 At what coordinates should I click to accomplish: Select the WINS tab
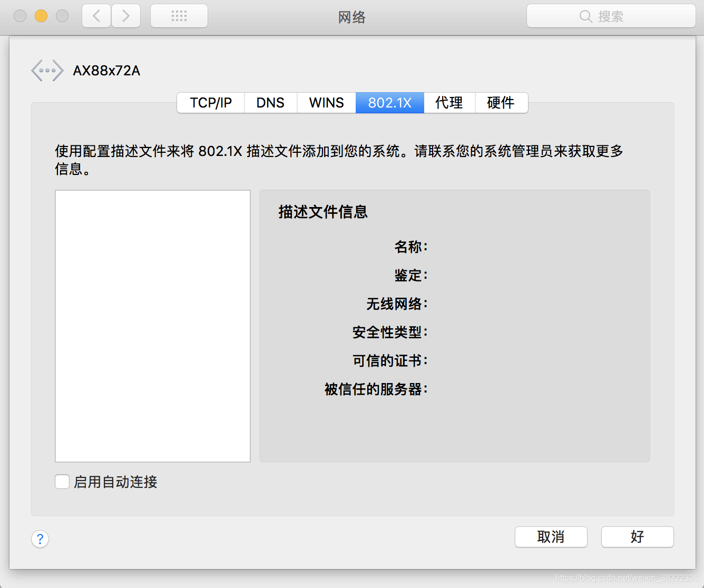tap(326, 103)
